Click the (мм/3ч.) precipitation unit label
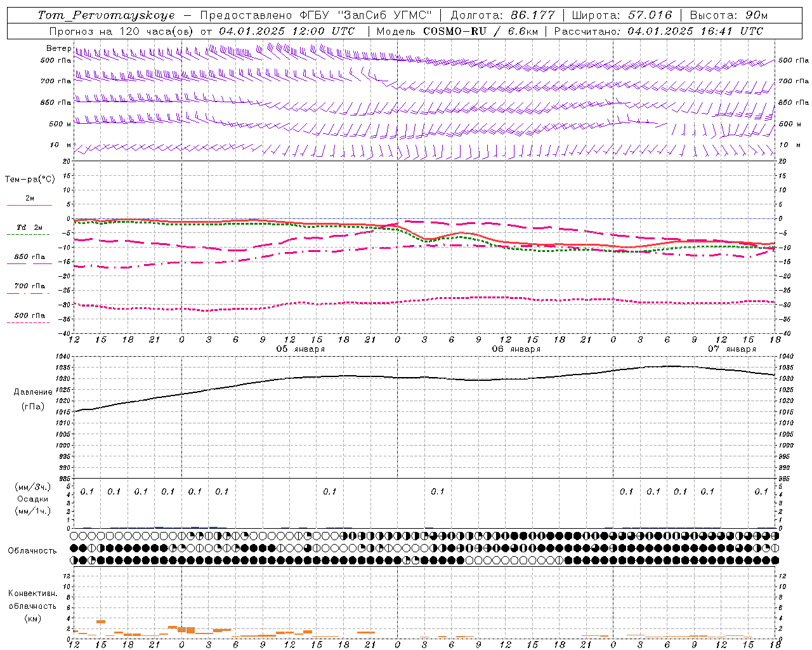Image resolution: width=812 pixels, height=650 pixels. click(33, 487)
